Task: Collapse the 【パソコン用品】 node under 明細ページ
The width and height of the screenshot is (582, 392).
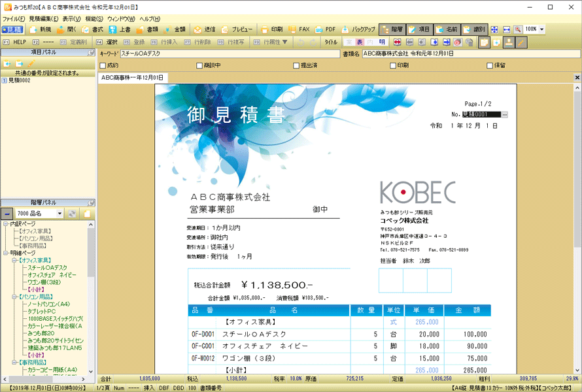Action: [15, 297]
